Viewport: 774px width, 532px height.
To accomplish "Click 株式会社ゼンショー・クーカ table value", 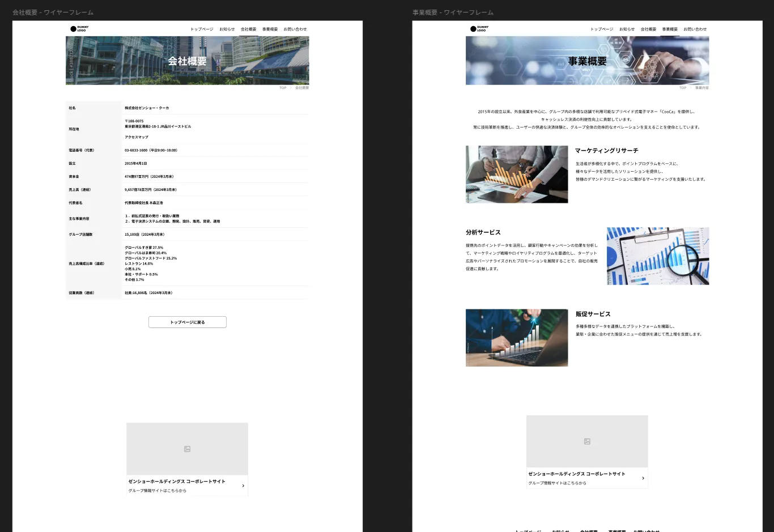I will (x=147, y=108).
